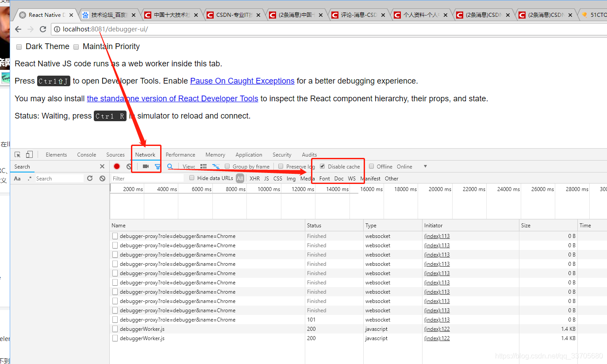607x364 pixels.
Task: Close the Search panel with X
Action: pyautogui.click(x=102, y=167)
